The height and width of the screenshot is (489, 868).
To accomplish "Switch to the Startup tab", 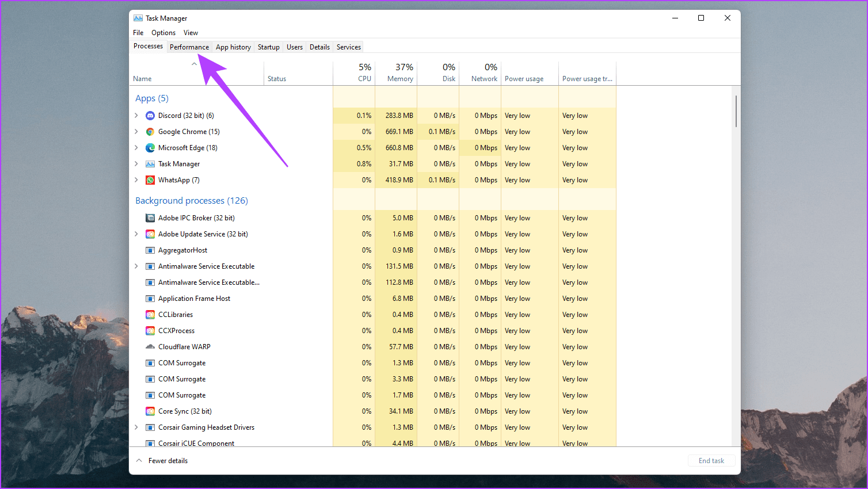I will [269, 47].
